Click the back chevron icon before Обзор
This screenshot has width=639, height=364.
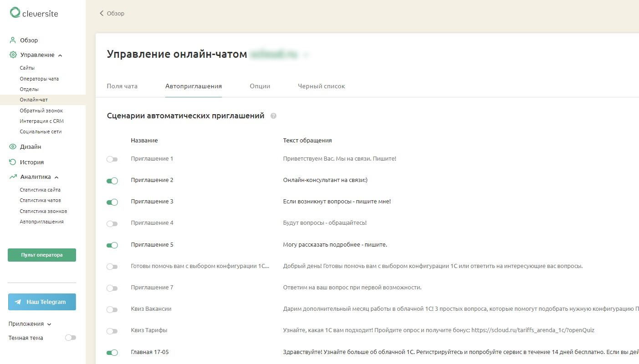(x=102, y=13)
